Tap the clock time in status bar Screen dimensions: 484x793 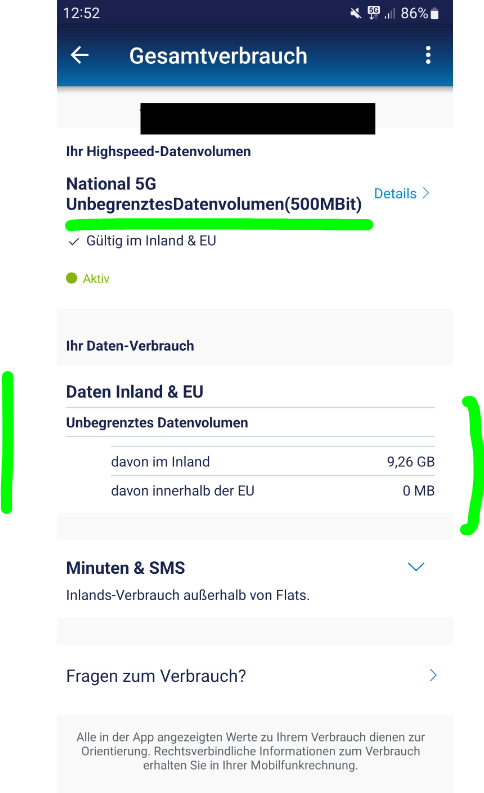[x=81, y=13]
